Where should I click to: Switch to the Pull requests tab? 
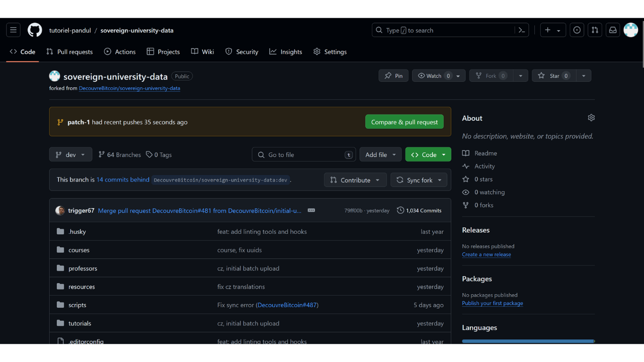coord(69,52)
